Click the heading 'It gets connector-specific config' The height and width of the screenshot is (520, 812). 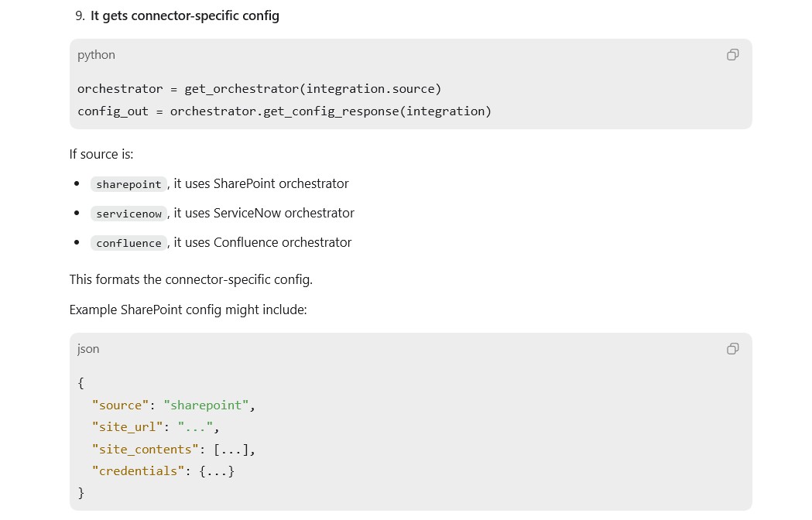pyautogui.click(x=185, y=16)
